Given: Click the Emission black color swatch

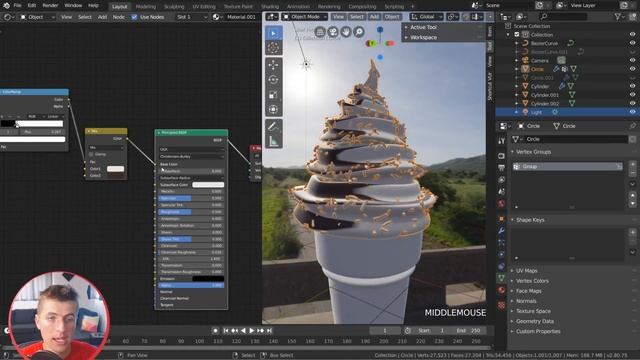Looking at the screenshot, I should click(x=208, y=279).
